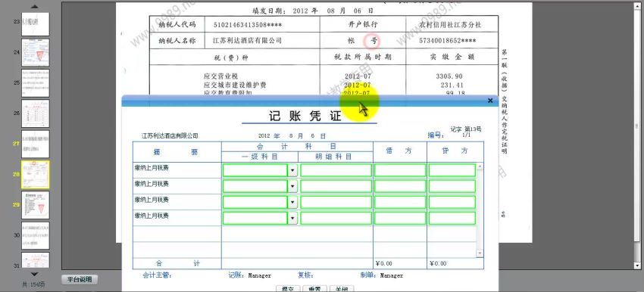Click first row 明细科目 input field
Image resolution: width=644 pixels, height=292 pixels.
[336, 170]
